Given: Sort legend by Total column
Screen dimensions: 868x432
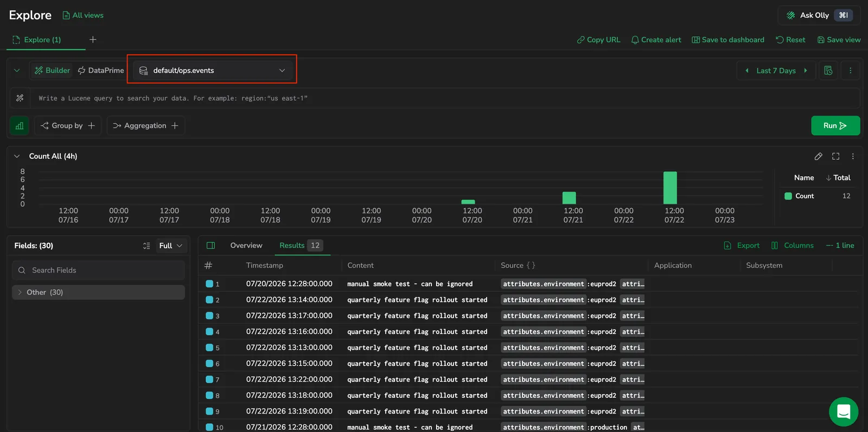Looking at the screenshot, I should [838, 178].
